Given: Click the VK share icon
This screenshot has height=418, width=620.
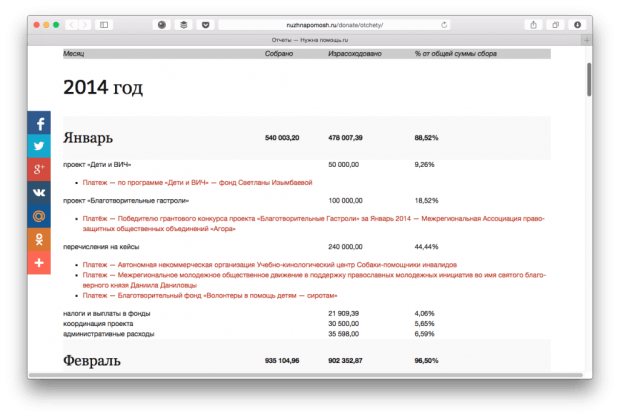Looking at the screenshot, I should click(40, 193).
